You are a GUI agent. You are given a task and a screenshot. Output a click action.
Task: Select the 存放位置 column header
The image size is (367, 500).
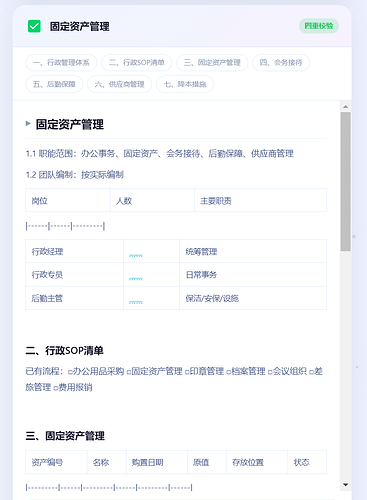pos(257,462)
